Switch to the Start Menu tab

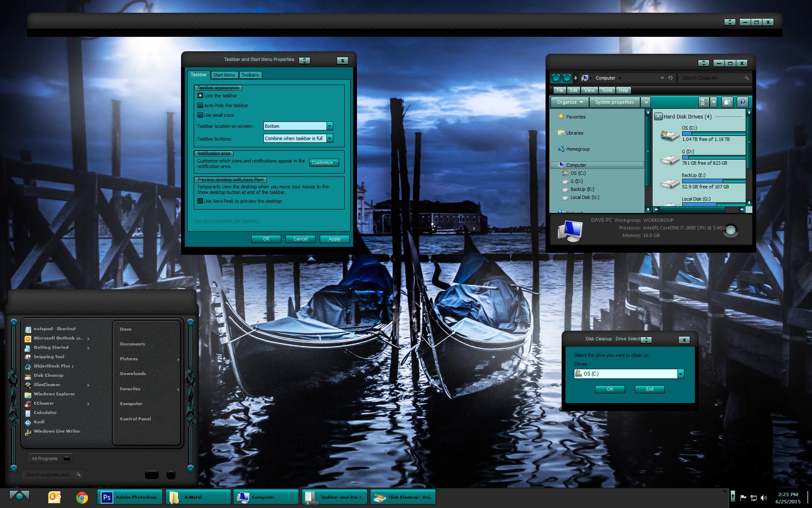click(224, 75)
